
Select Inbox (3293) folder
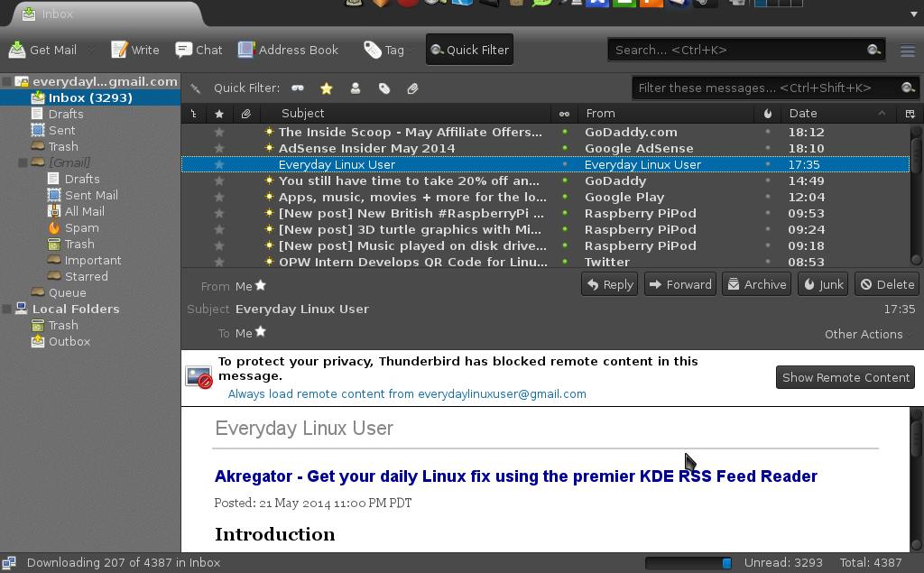point(90,97)
